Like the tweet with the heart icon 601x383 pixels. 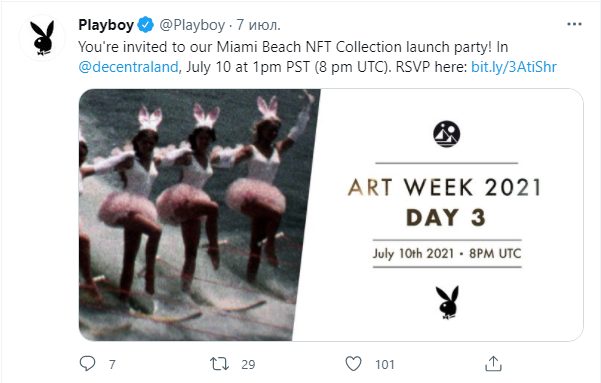pyautogui.click(x=353, y=363)
